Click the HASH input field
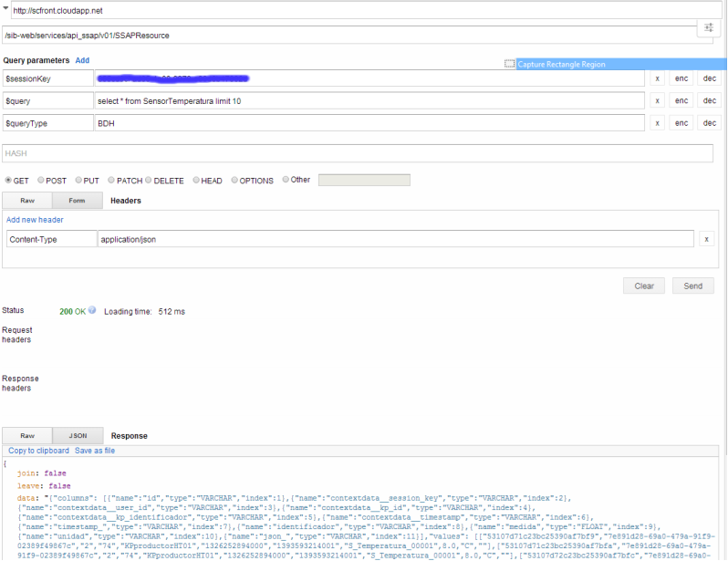 point(358,153)
